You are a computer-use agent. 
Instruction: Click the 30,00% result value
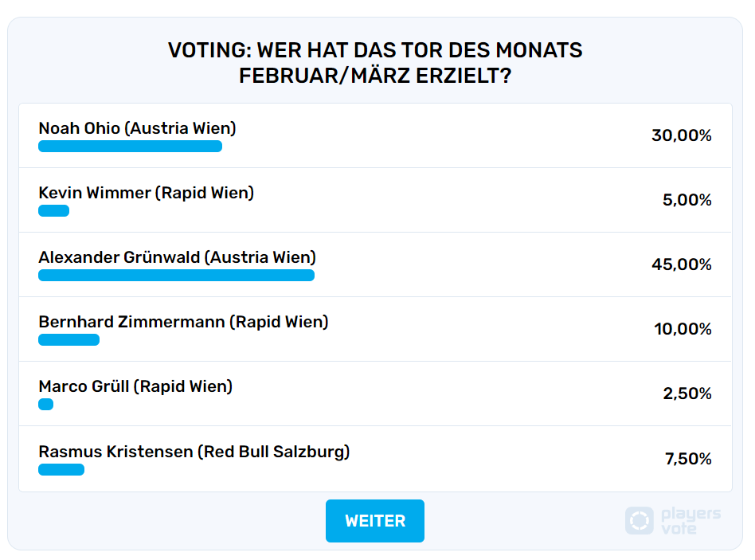click(x=681, y=135)
